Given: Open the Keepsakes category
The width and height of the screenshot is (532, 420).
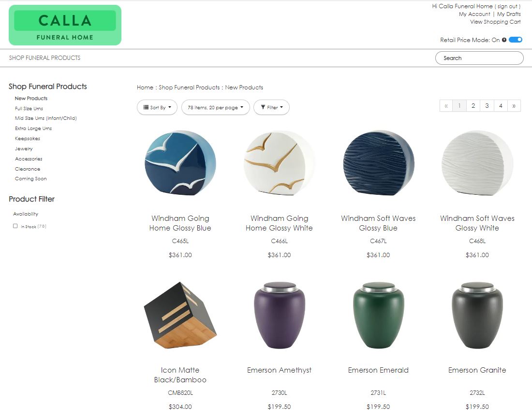Looking at the screenshot, I should pos(28,139).
